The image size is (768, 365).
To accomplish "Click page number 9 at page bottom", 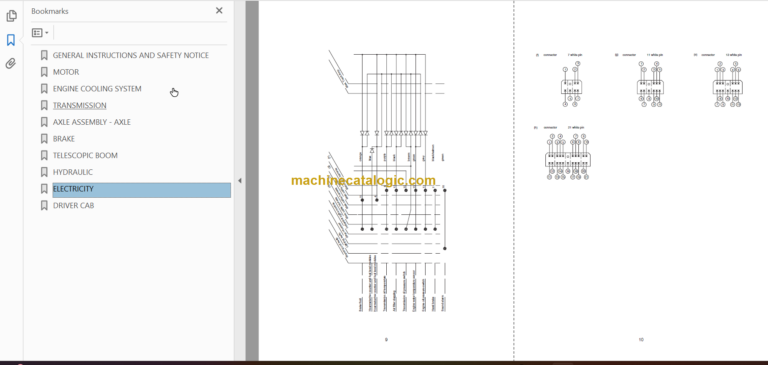I will (x=386, y=340).
